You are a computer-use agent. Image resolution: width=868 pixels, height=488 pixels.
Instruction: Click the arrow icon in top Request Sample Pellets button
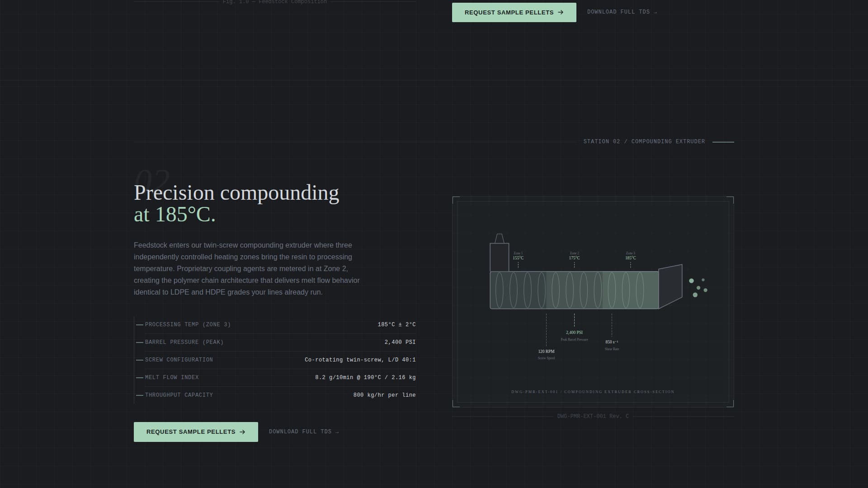[561, 12]
